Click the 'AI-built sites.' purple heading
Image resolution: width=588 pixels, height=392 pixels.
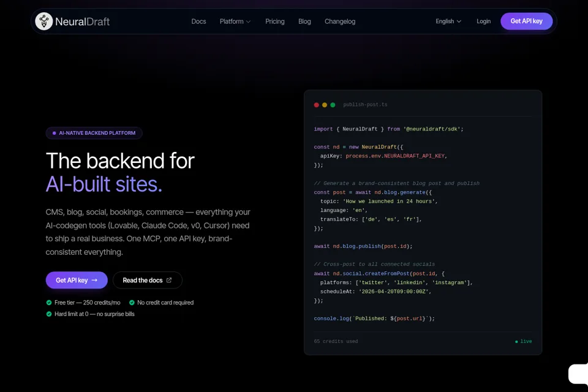(x=104, y=184)
